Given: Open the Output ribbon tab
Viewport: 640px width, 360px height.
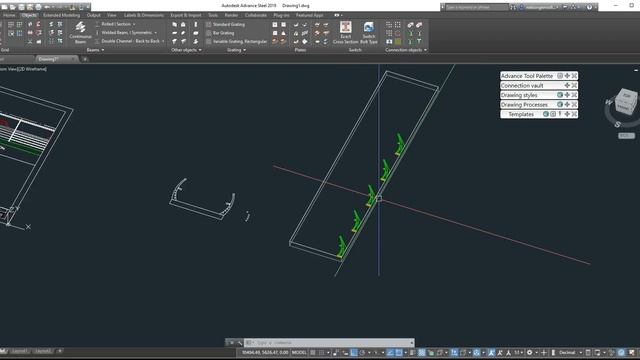Looking at the screenshot, I should coord(93,15).
